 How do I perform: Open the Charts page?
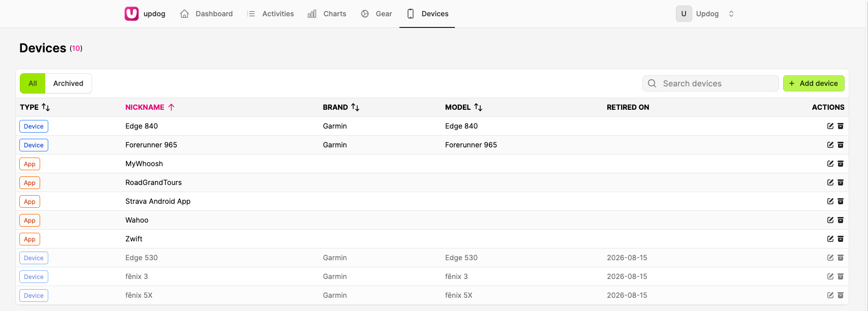coord(327,14)
